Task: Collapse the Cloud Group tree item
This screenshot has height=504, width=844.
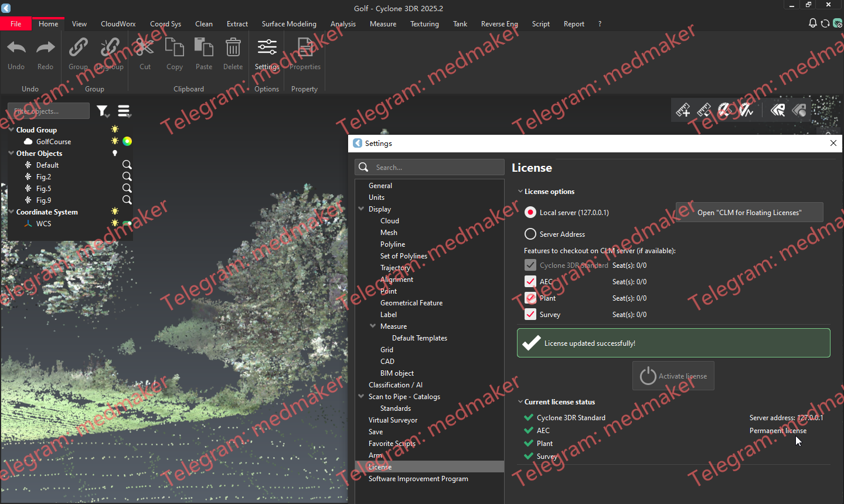Action: click(x=11, y=130)
